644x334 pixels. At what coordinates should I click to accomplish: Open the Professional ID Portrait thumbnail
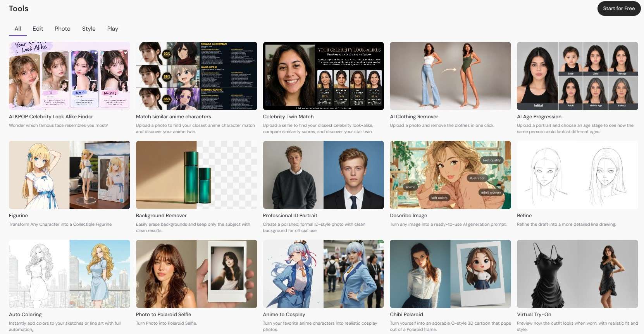click(324, 175)
